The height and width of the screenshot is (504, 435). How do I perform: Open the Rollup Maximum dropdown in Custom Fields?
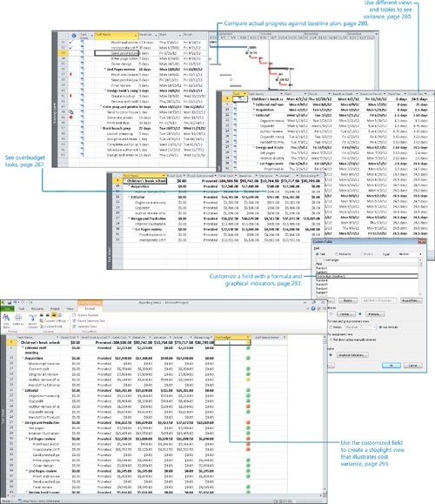(x=360, y=327)
